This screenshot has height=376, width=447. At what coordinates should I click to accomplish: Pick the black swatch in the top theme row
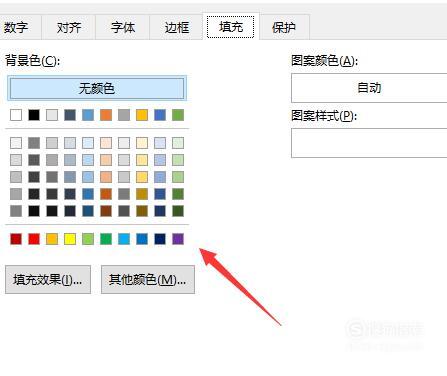(x=34, y=115)
